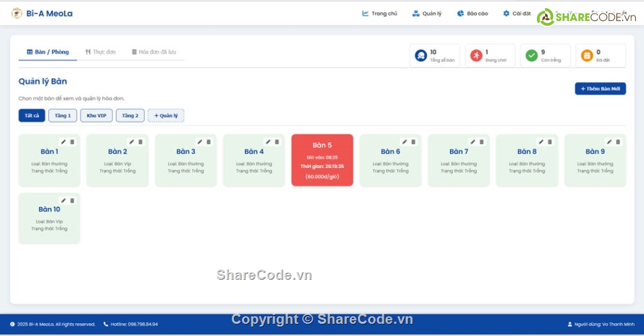Screen dimensions: 644x336
Task: Click the (60.000đ/giờ) rate on Bàn 5
Action: [322, 177]
